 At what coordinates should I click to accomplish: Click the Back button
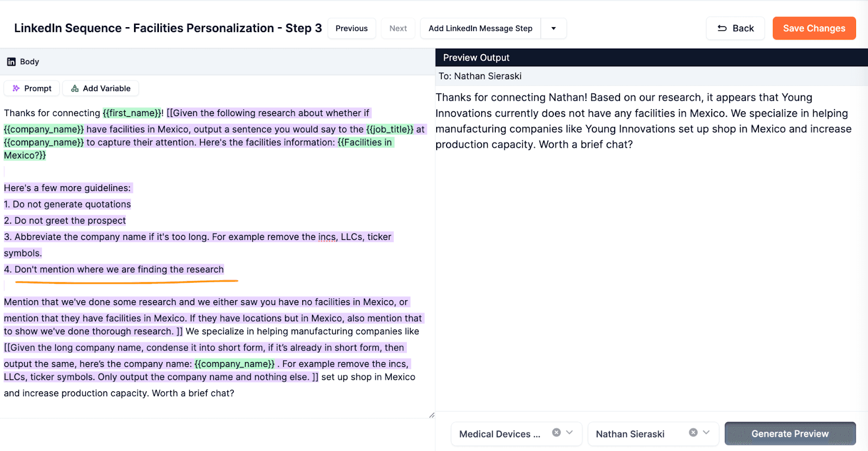click(735, 28)
